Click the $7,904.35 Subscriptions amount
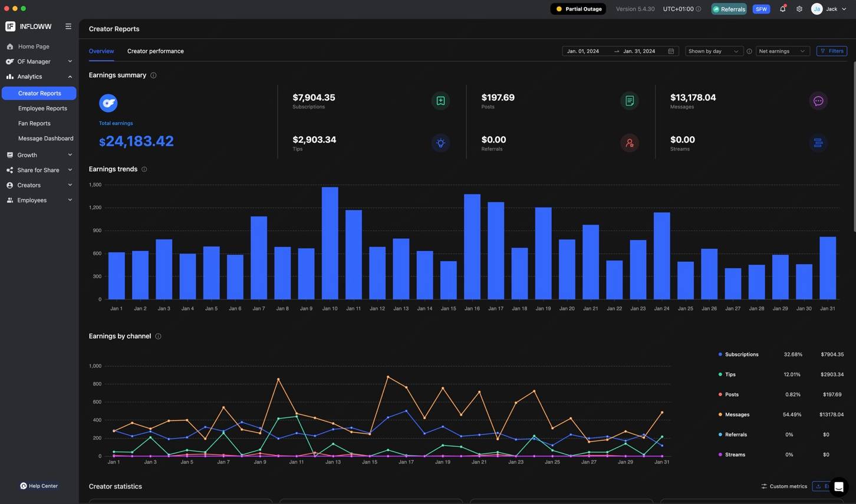This screenshot has width=856, height=504. point(314,98)
